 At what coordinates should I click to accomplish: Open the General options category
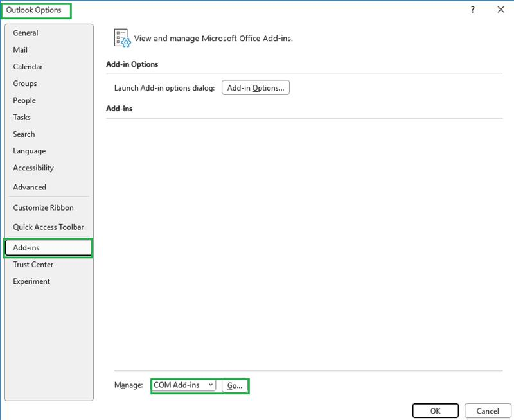49,33
